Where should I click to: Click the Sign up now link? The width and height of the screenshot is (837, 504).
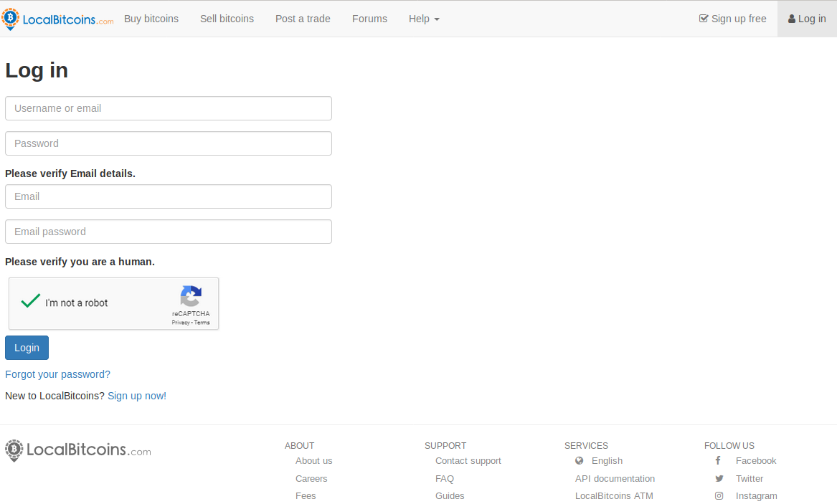(x=137, y=396)
